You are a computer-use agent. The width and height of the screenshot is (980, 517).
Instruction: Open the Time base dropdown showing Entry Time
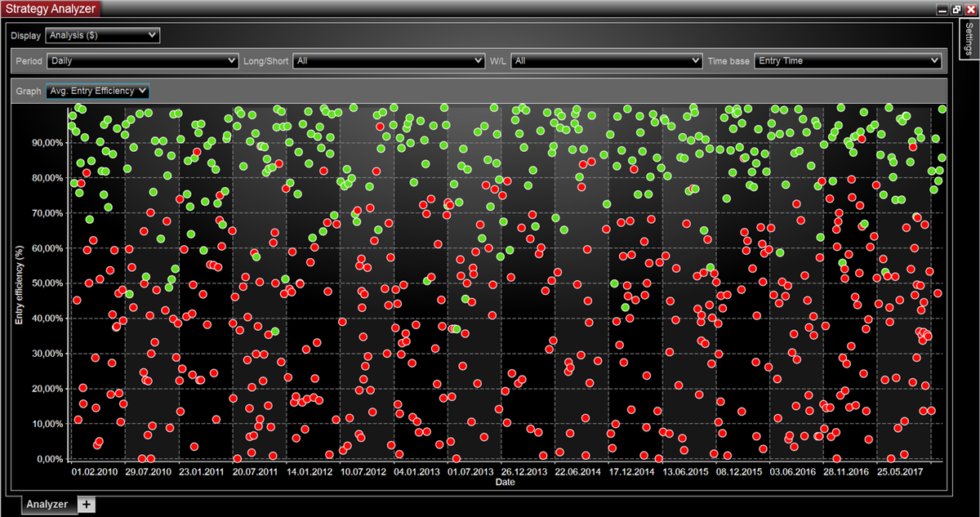(x=849, y=61)
